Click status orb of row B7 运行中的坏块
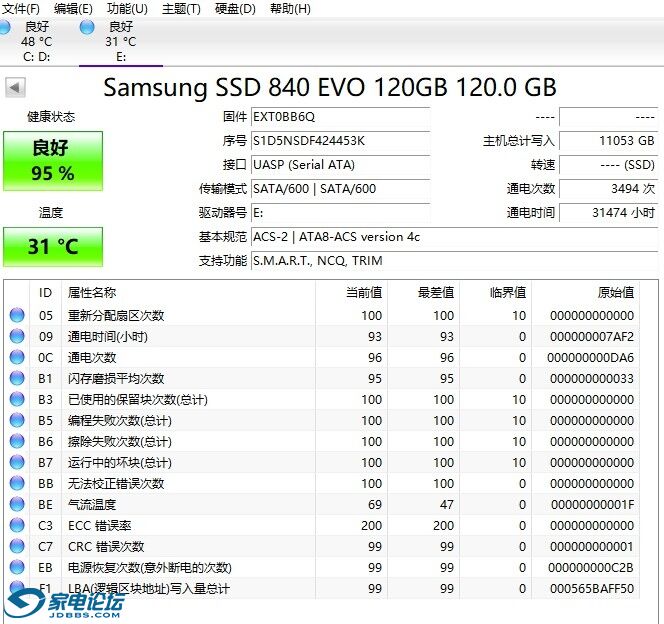This screenshot has width=664, height=624. (x=17, y=462)
